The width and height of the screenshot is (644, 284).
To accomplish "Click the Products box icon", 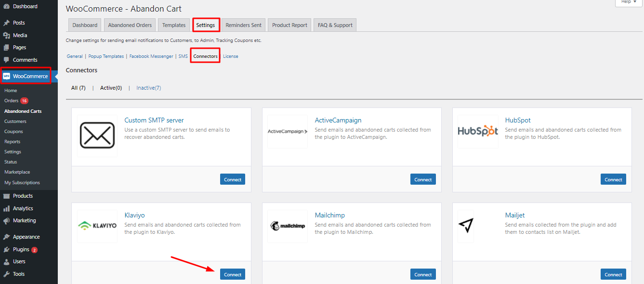I will [6, 196].
